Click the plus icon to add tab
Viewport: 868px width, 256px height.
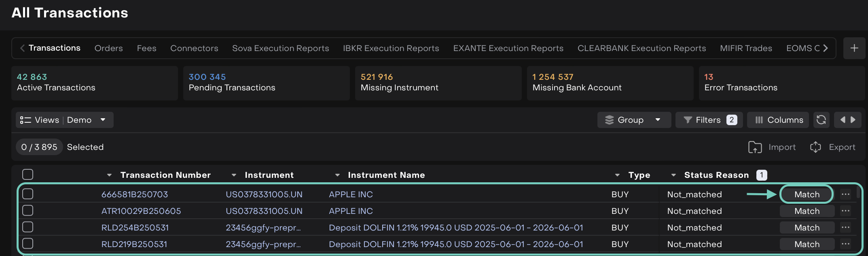[854, 48]
